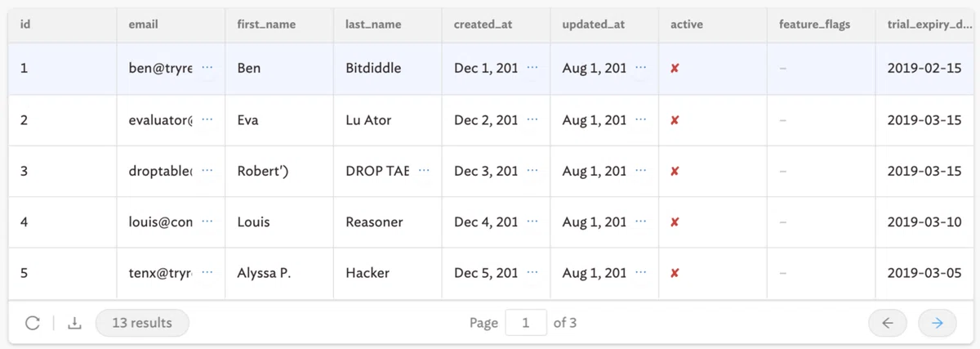980x349 pixels.
Task: Go to previous page arrow
Action: 888,323
